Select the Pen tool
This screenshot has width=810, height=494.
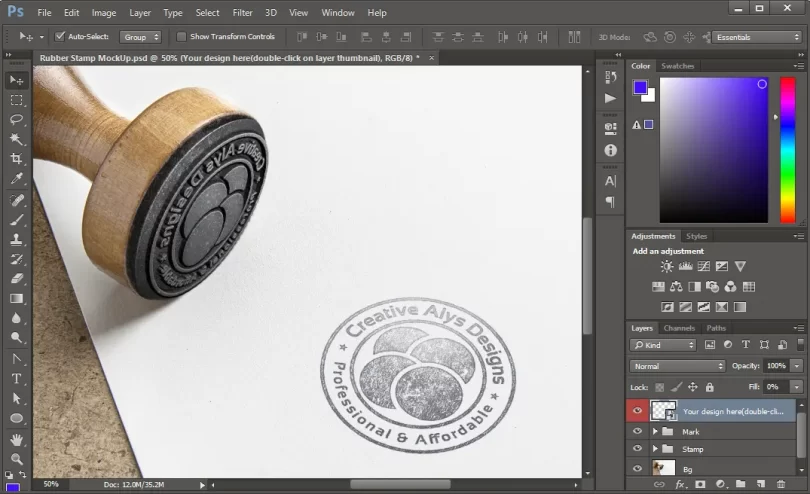(x=17, y=359)
